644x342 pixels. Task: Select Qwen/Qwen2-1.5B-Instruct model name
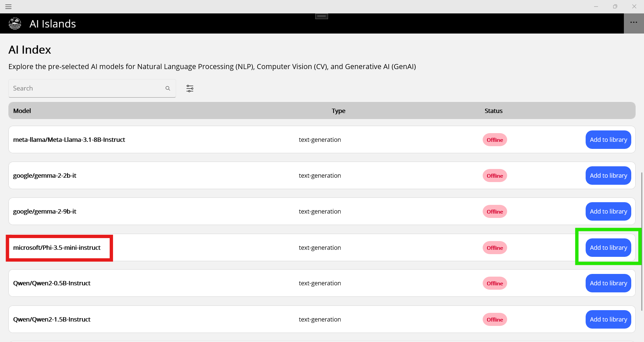point(52,319)
